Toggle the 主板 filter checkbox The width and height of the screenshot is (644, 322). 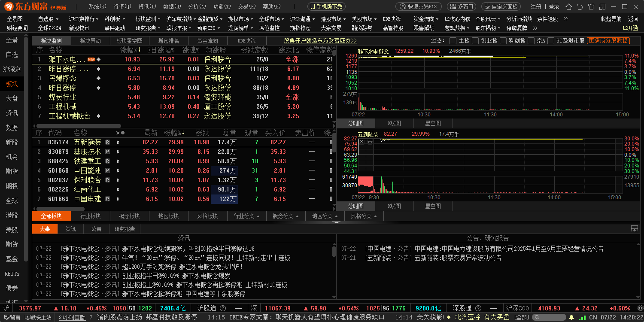coord(453,41)
